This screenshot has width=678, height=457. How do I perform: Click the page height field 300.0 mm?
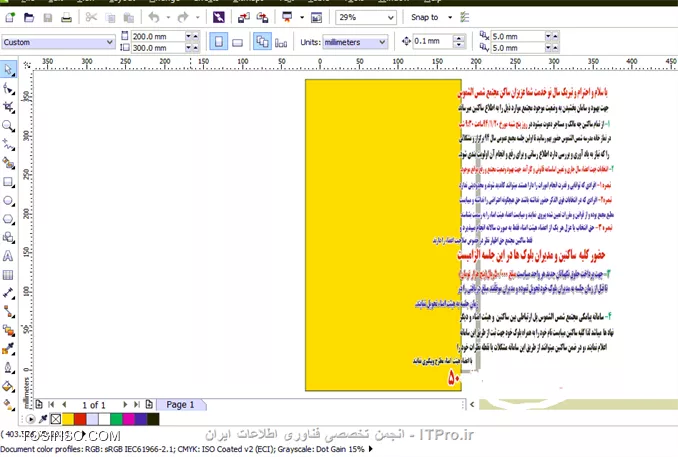pyautogui.click(x=158, y=48)
